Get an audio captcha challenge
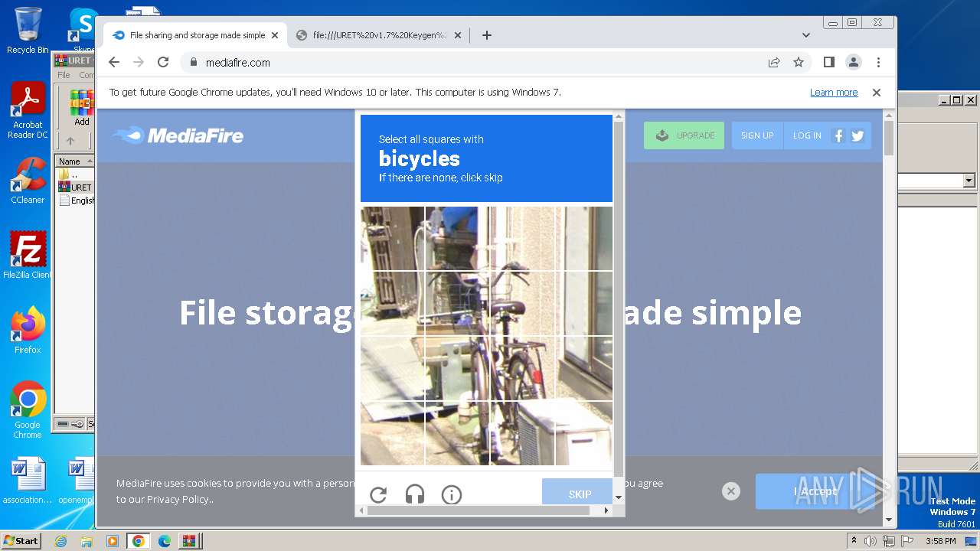The image size is (980, 551). 415,494
